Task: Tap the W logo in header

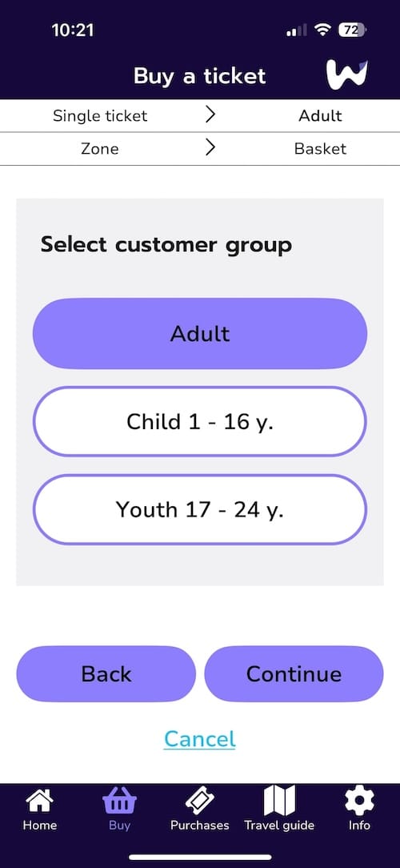Action: 346,74
